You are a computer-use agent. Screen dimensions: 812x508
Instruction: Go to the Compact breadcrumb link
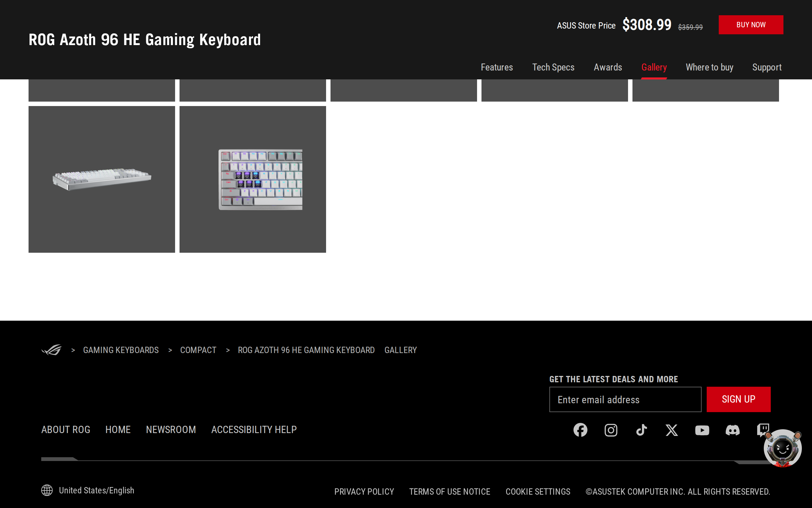[198, 350]
